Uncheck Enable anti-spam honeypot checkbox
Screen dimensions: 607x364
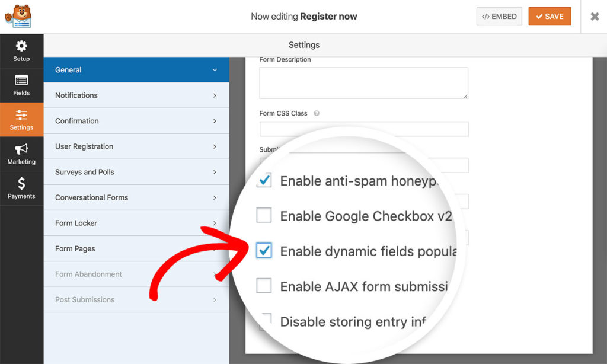tap(264, 180)
